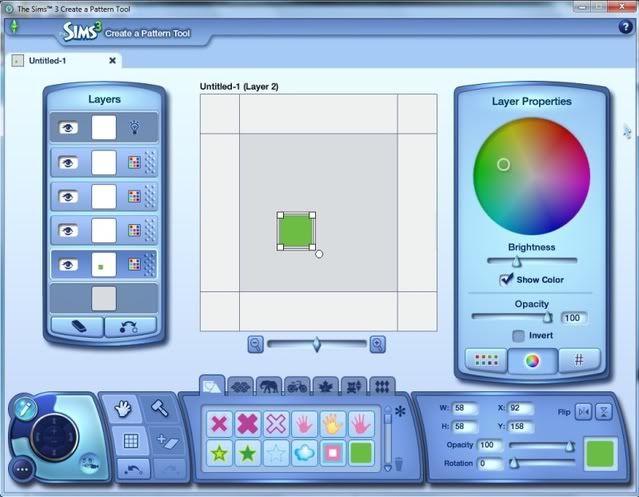Switch to the leaf sticker category tab
639x497 pixels.
[x=325, y=385]
